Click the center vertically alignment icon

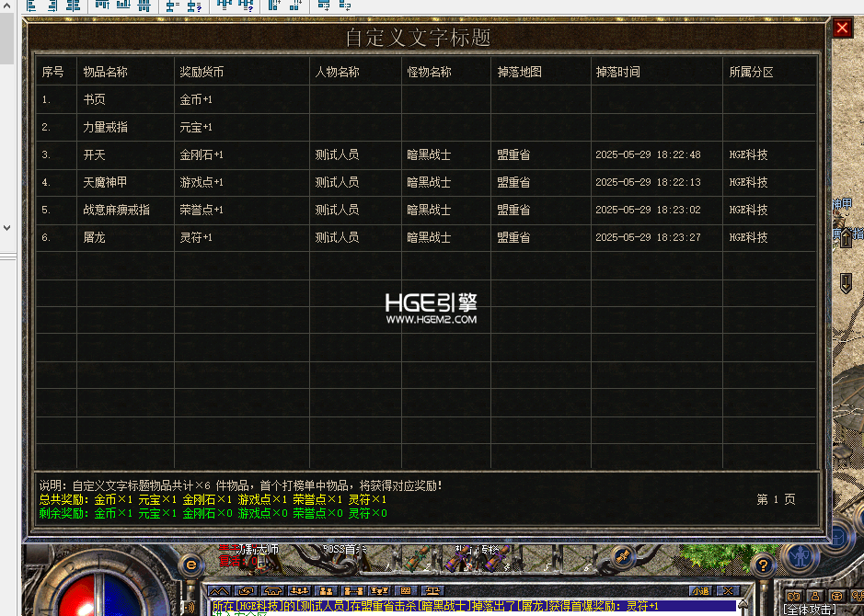(x=144, y=6)
